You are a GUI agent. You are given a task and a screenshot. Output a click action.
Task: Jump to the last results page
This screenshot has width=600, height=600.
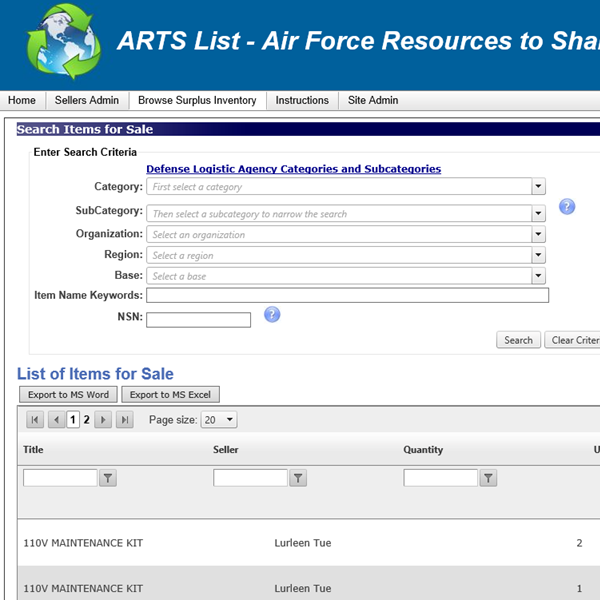(124, 420)
